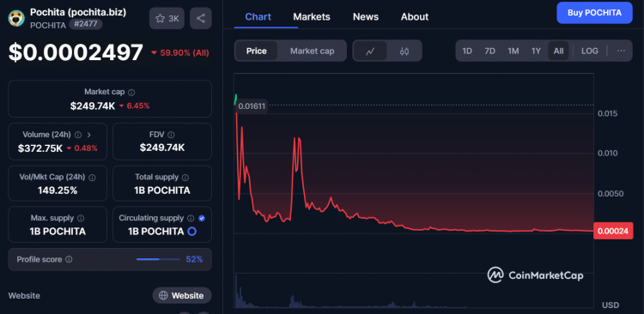Switch to the Markets tab
644x314 pixels.
point(312,17)
